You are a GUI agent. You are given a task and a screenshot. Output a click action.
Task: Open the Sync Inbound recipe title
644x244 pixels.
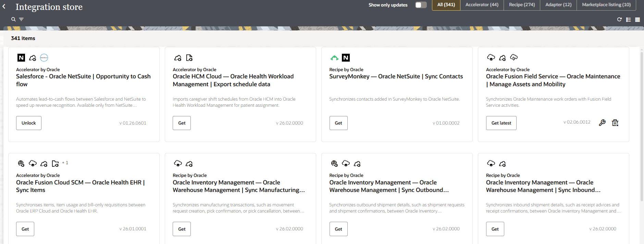coord(543,186)
